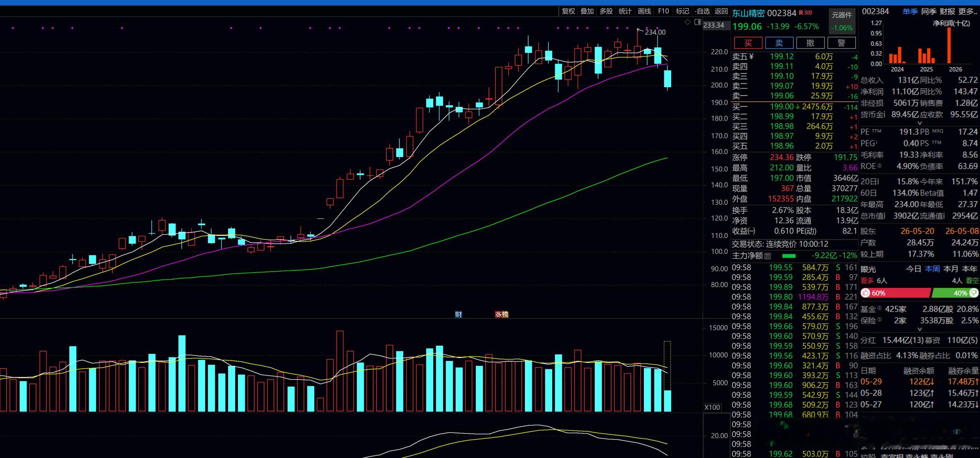Select 本周 in the 眼光 panel
This screenshot has width=980, height=458.
(x=932, y=269)
